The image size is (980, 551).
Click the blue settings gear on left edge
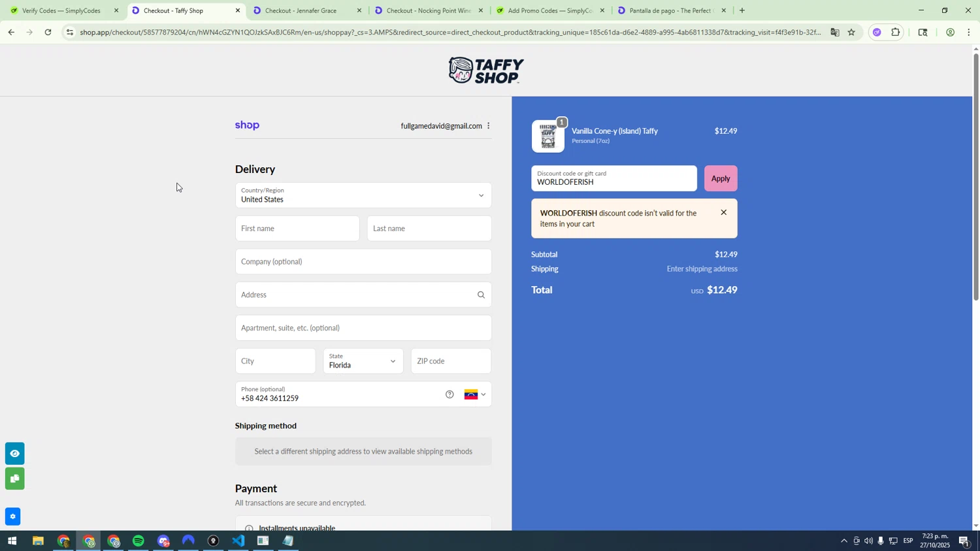13,516
